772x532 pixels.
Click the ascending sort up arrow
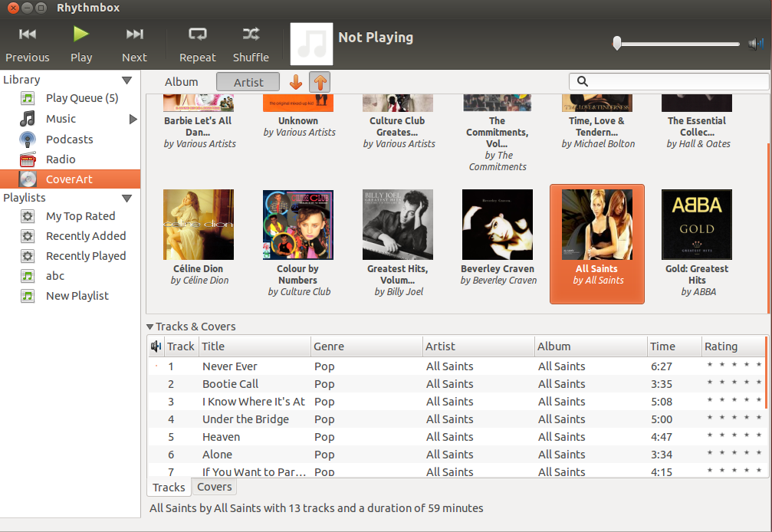pos(320,82)
